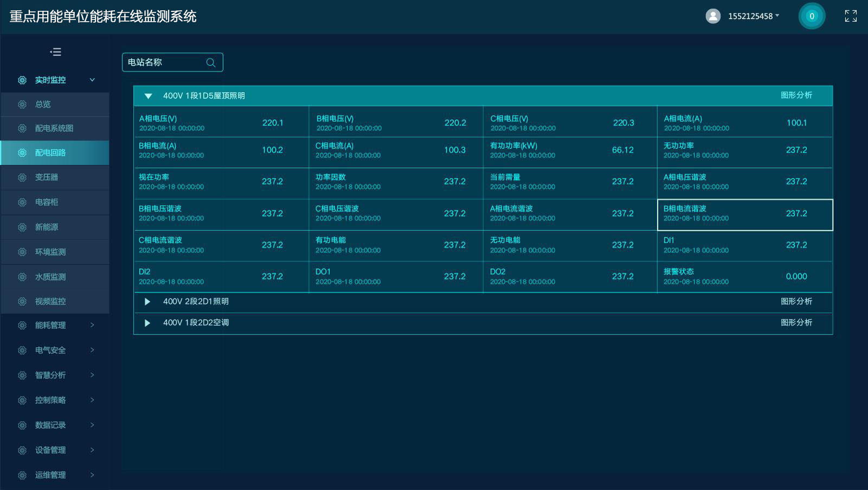
Task: Collapse the sidebar with the hamburger icon
Action: (55, 52)
